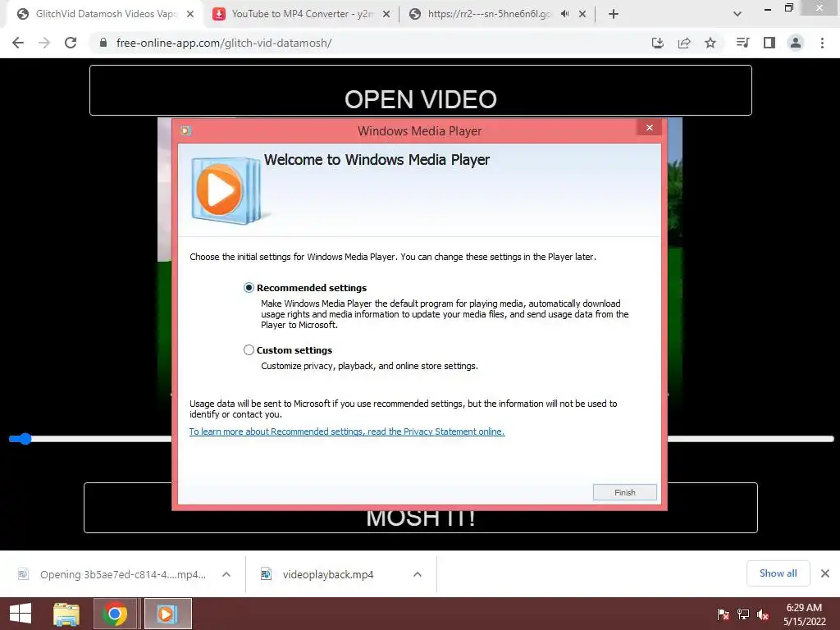Open the Chrome three-dot menu
Image resolution: width=840 pixels, height=630 pixels.
(822, 43)
